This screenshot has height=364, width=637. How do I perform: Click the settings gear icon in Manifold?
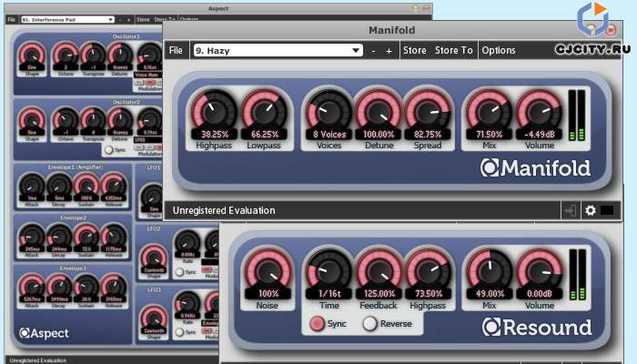(x=590, y=210)
